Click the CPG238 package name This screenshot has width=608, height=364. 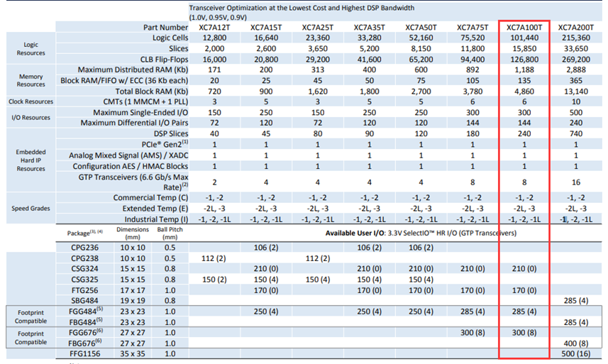pos(84,258)
